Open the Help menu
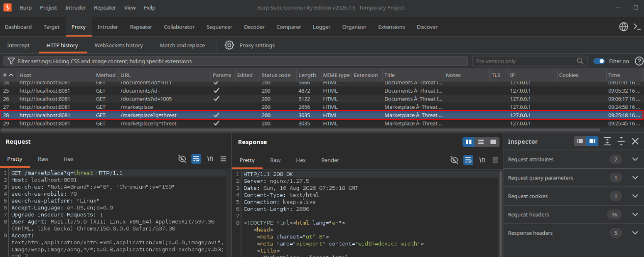The height and width of the screenshot is (257, 644). tap(150, 7)
